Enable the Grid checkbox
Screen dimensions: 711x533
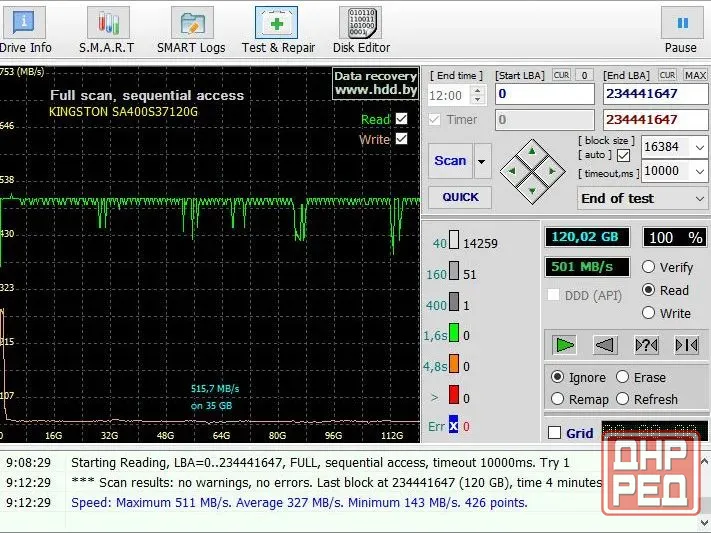tap(554, 432)
